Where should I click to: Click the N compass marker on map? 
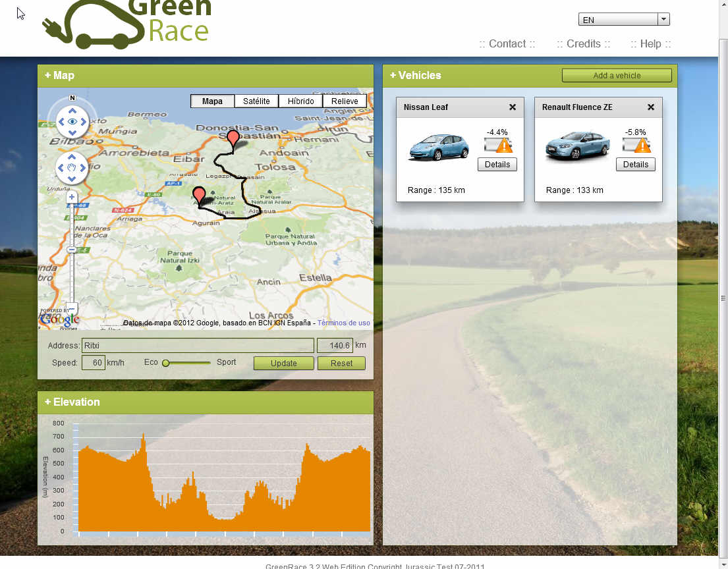72,98
